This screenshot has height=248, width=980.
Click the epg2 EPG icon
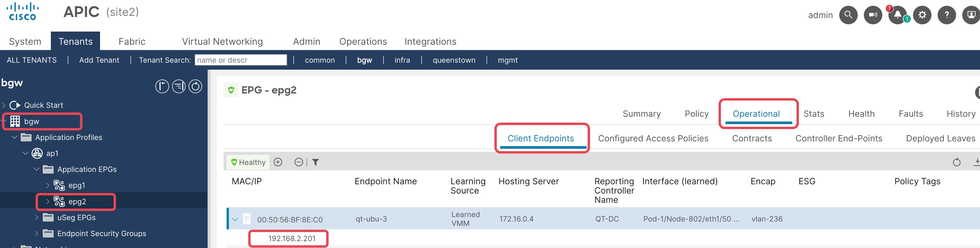tap(59, 201)
